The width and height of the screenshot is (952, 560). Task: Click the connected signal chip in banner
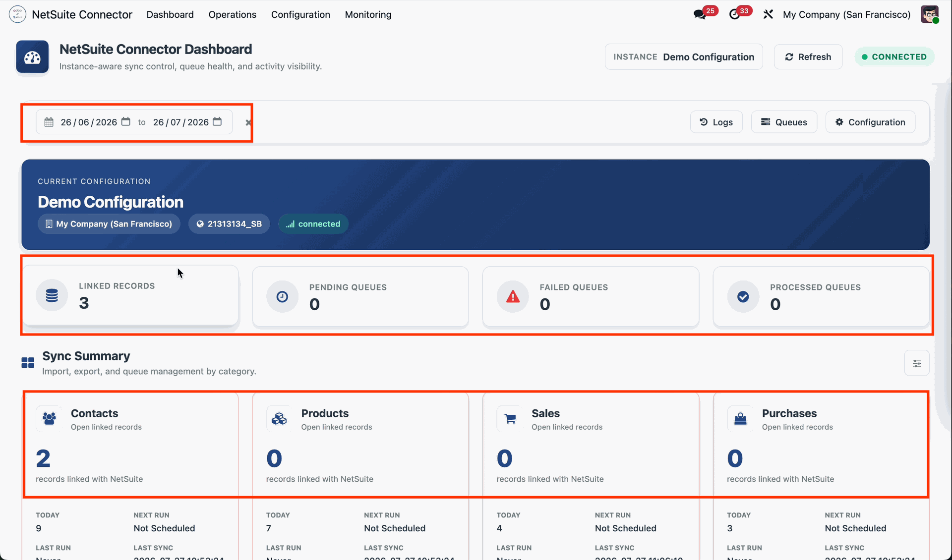coord(313,224)
